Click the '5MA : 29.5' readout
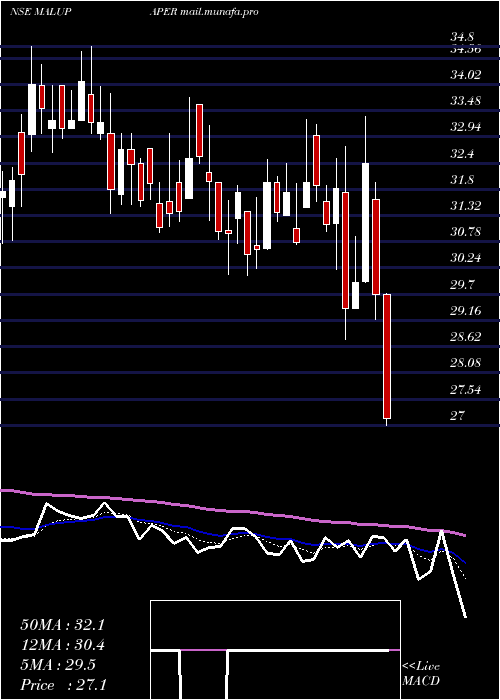Image resolution: width=500 pixels, height=700 pixels. pos(58,665)
